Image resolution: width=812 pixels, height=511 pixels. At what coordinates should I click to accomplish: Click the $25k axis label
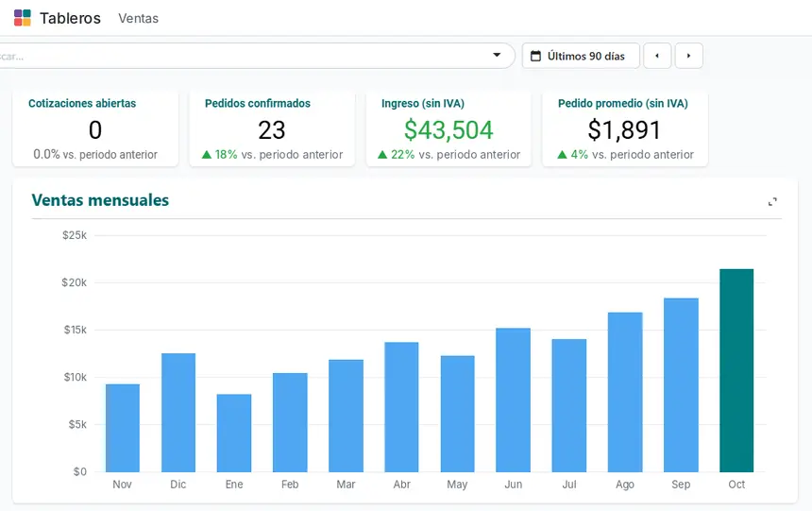tap(75, 235)
